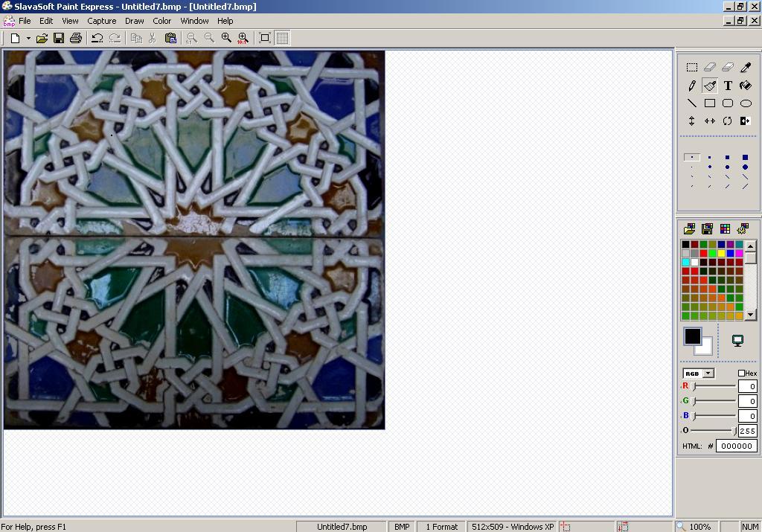
Task: Select the Ellipse drawing tool
Action: tap(746, 103)
